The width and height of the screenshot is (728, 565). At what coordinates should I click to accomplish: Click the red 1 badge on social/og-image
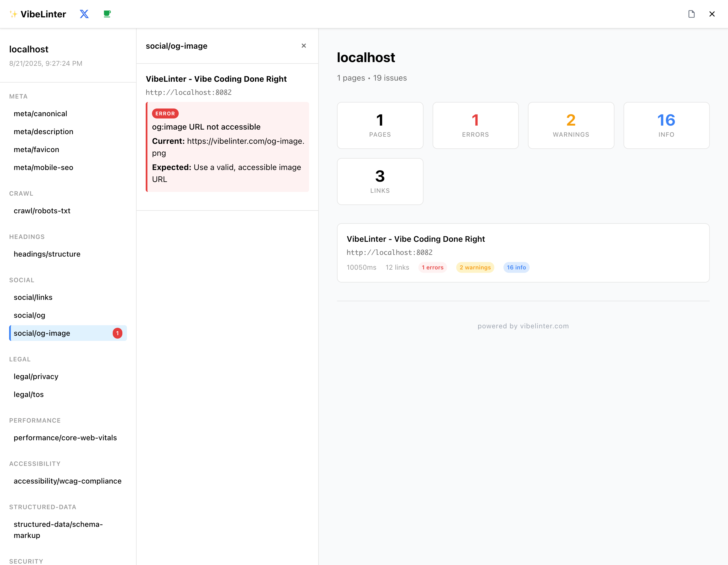point(117,333)
